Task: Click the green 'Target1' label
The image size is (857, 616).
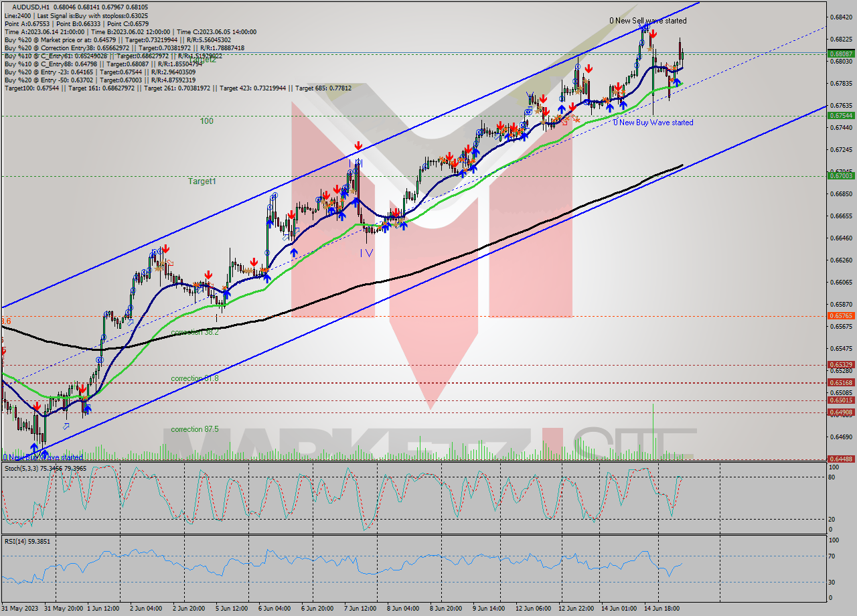Action: pos(202,181)
